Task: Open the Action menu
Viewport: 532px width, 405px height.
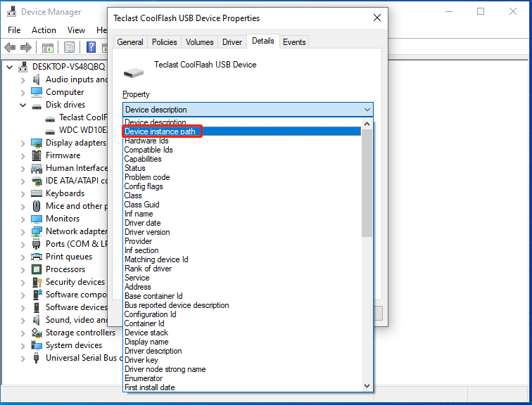Action: (x=44, y=30)
